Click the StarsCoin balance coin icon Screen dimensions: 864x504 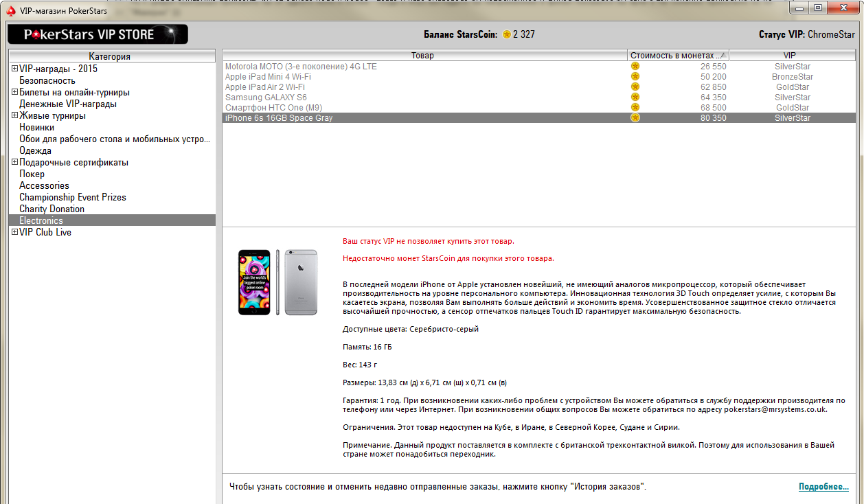507,34
